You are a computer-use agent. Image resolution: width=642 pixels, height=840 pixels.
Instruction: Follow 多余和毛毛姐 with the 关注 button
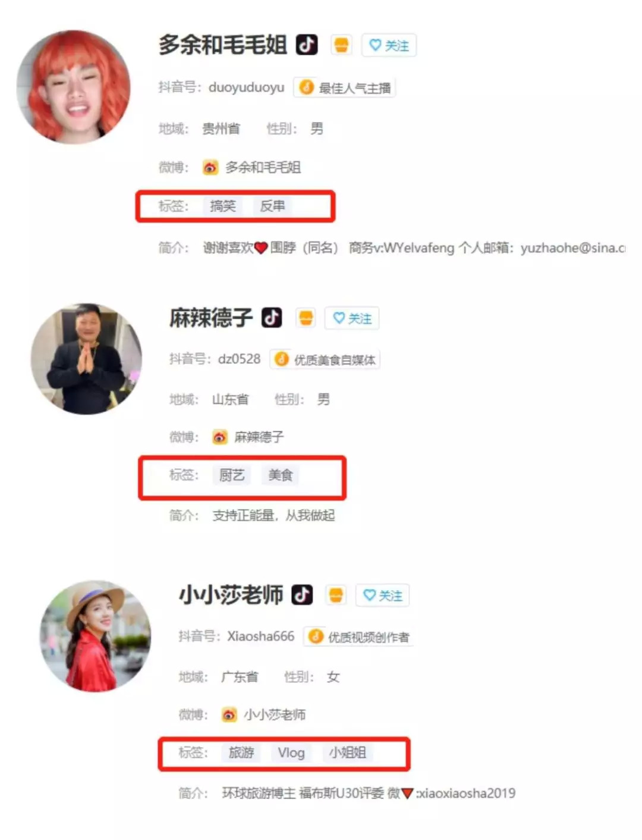(x=389, y=45)
